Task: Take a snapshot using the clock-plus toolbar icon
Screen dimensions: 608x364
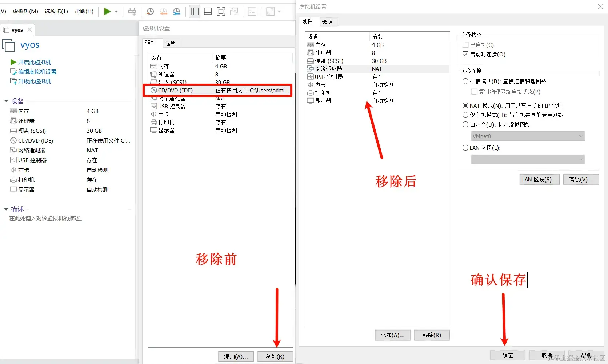Action: (x=150, y=12)
